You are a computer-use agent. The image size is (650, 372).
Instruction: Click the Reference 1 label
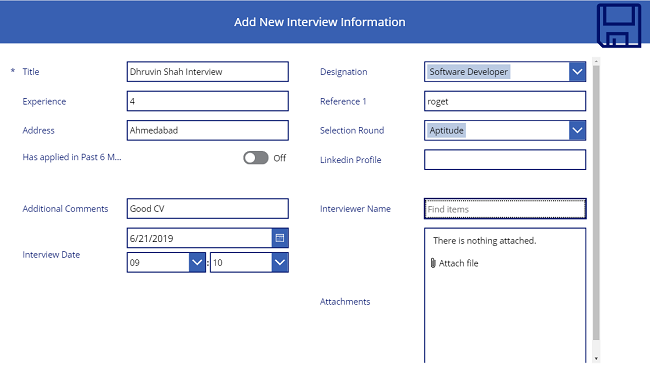point(343,101)
